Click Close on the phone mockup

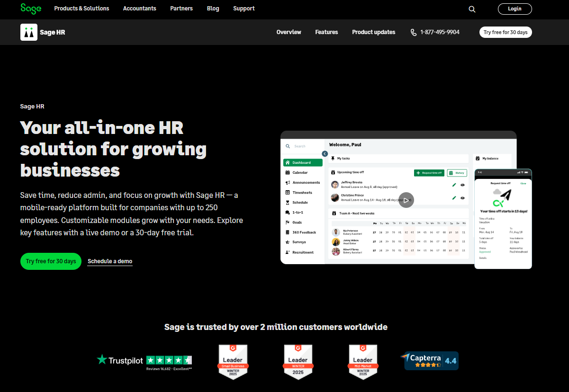tap(523, 183)
